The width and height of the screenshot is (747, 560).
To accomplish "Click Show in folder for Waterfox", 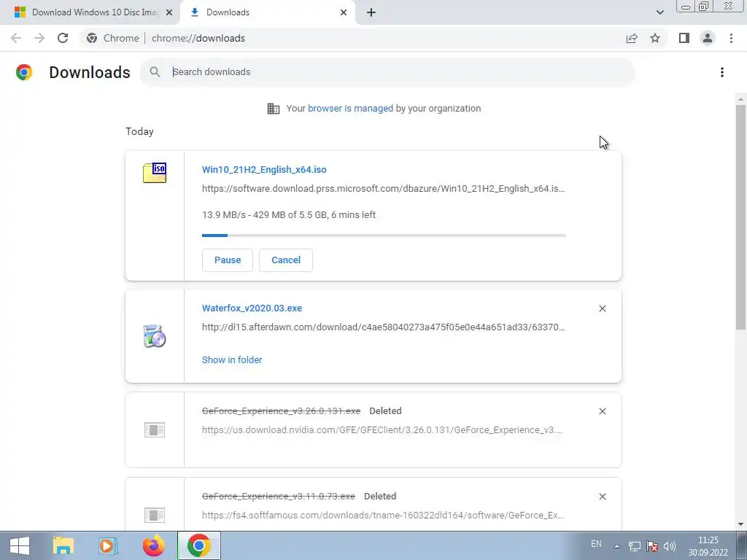I will pos(231,360).
